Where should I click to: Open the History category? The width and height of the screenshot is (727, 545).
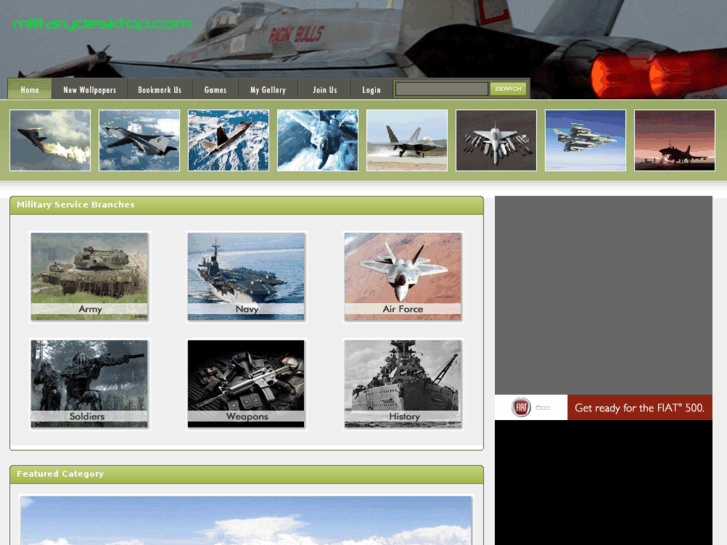(403, 384)
